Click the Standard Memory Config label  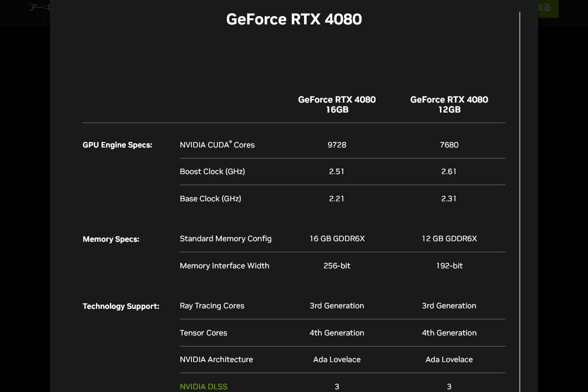(226, 238)
